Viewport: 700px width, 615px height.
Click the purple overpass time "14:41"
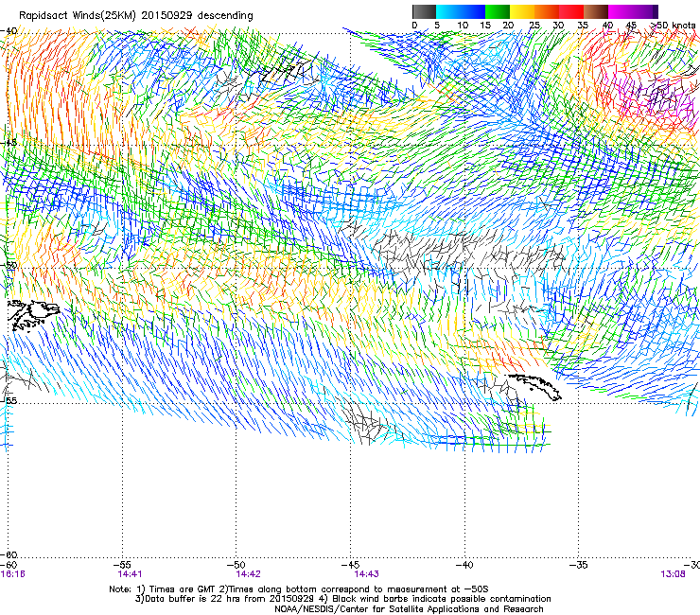(130, 574)
